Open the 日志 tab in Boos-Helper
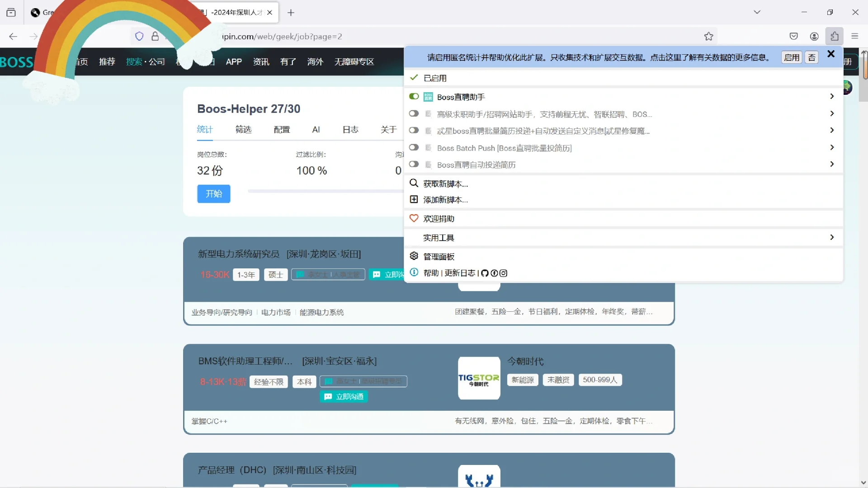Image resolution: width=868 pixels, height=488 pixels. pyautogui.click(x=350, y=129)
